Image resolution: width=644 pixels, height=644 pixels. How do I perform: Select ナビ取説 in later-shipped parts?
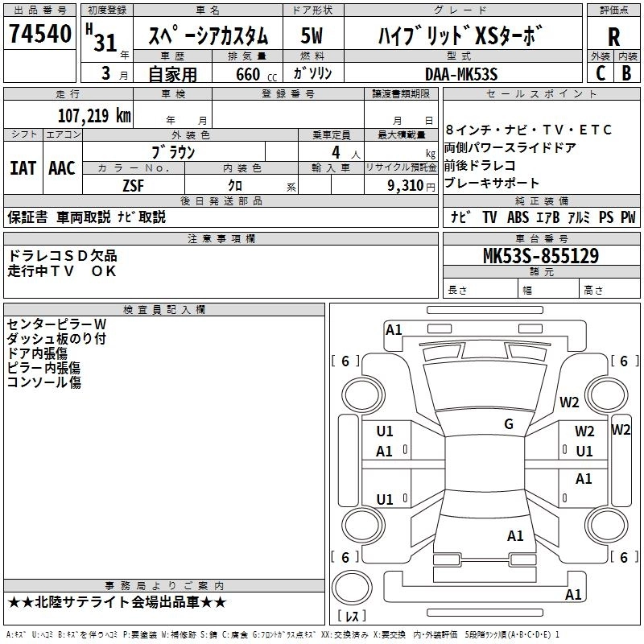[142, 217]
